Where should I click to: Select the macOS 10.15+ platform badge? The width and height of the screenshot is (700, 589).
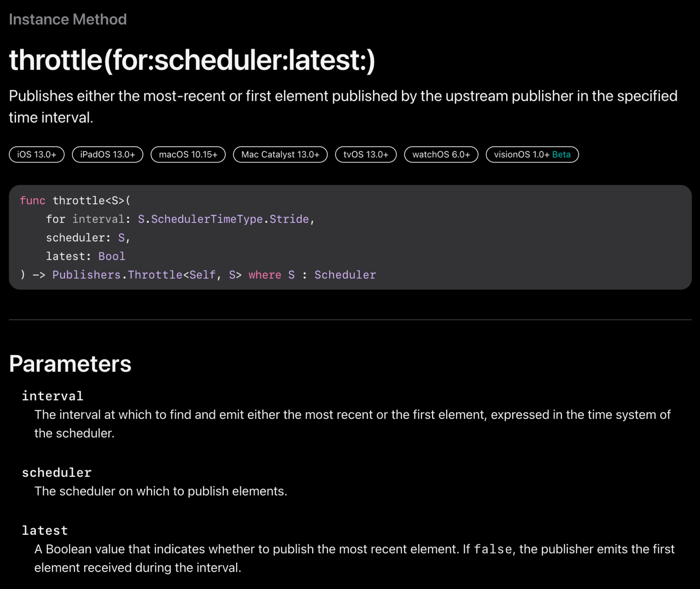[x=188, y=155]
